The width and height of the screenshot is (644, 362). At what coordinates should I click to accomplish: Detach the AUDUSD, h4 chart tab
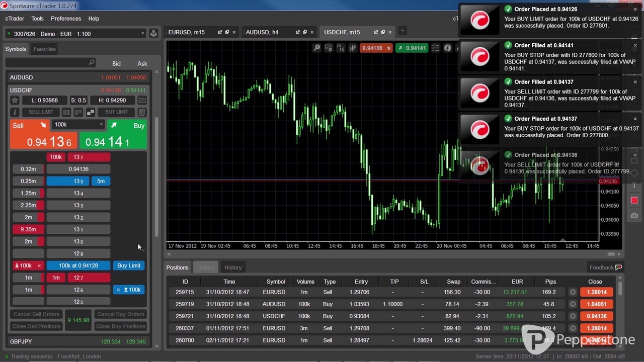[298, 32]
